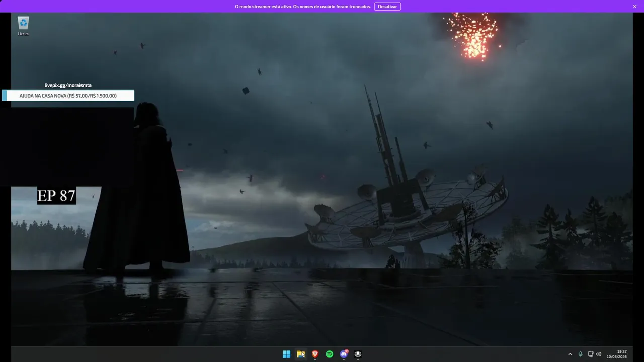Open the Windows Start menu

click(286, 354)
